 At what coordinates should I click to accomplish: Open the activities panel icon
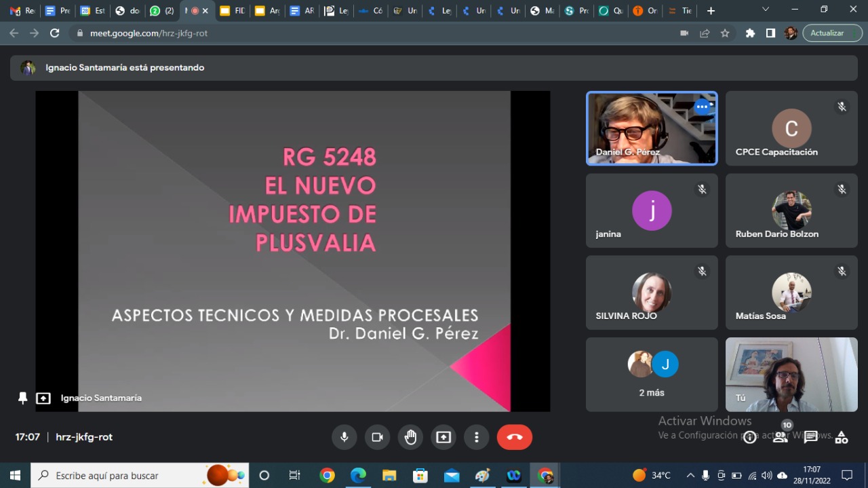[x=841, y=438]
